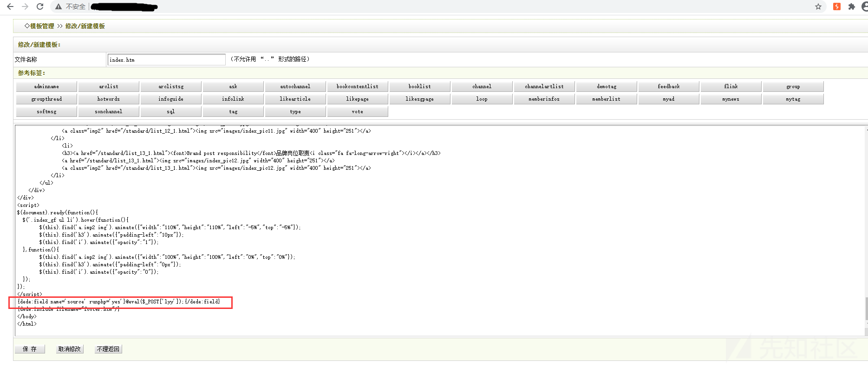Insert the groupthread tag
868x366 pixels.
pyautogui.click(x=46, y=99)
